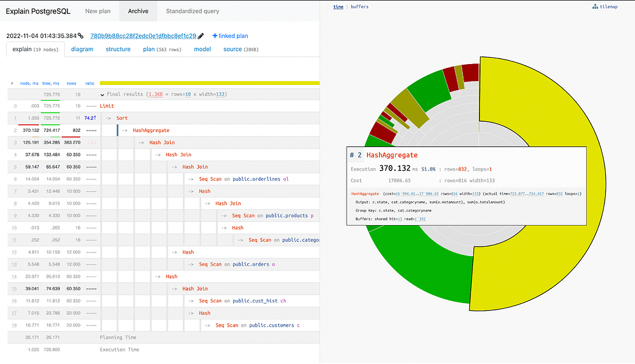Select the Hash Join node in row 5
This screenshot has height=364, width=635.
coord(195,167)
